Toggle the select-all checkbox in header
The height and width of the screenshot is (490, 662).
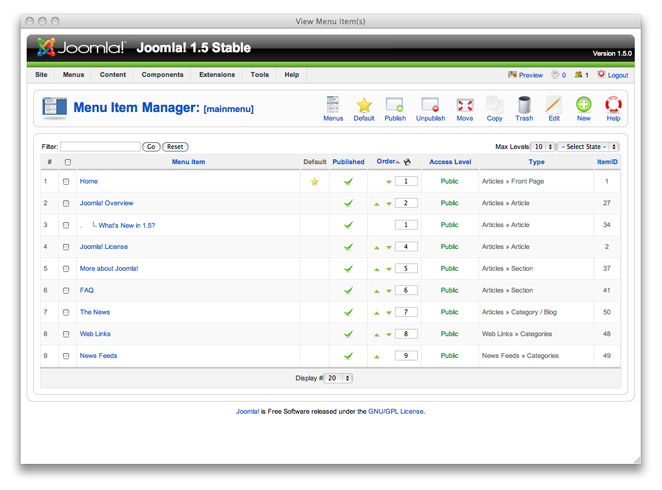click(x=68, y=162)
